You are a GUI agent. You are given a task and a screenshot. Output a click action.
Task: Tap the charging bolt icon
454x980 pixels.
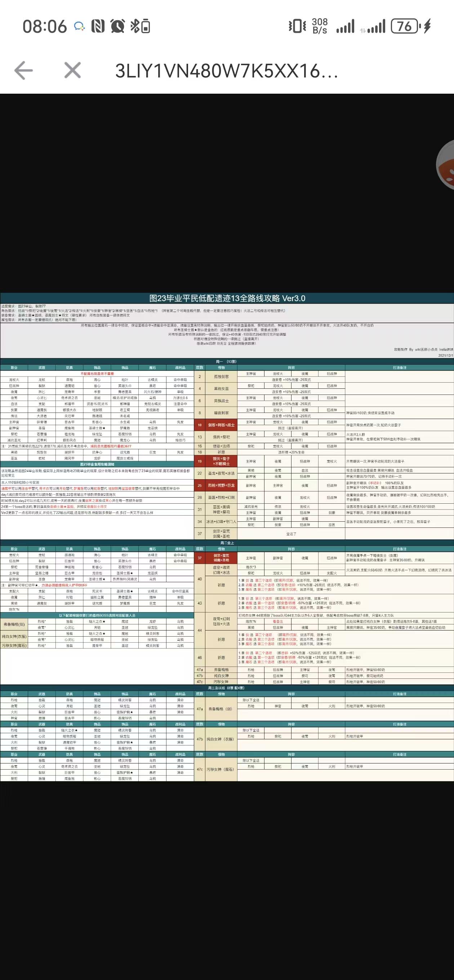click(x=427, y=26)
